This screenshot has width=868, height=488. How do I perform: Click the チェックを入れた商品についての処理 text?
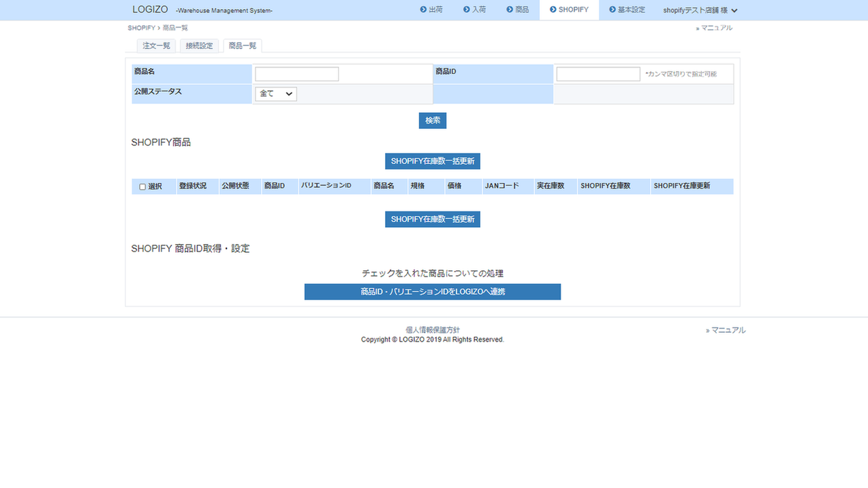[433, 274]
